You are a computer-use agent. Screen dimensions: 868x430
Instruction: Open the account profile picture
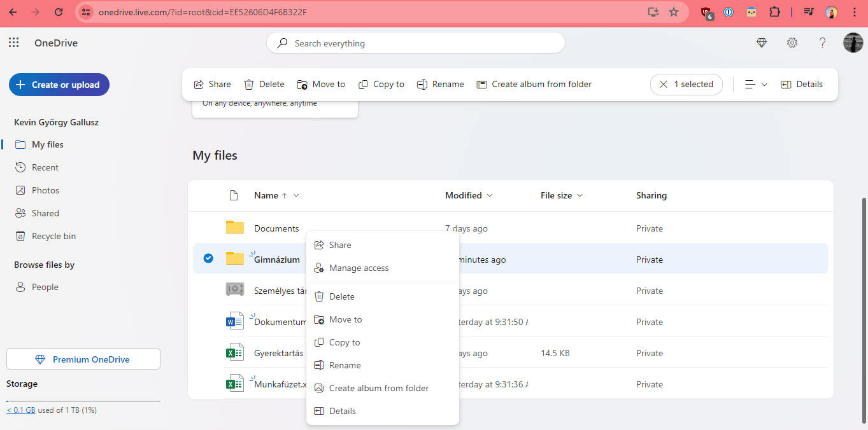(853, 43)
